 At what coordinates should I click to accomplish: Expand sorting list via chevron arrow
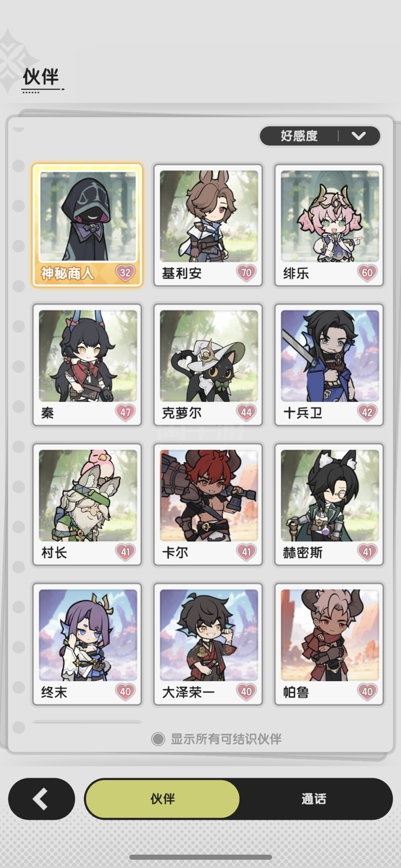(359, 136)
